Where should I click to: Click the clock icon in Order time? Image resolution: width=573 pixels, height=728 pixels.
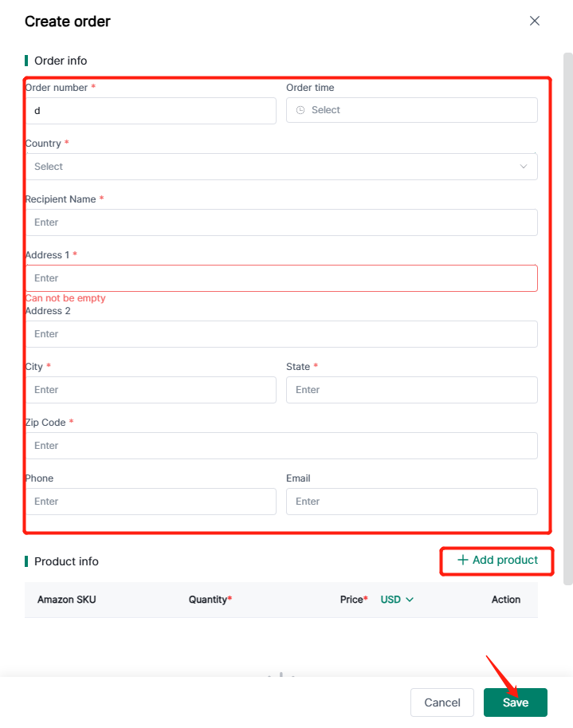(x=300, y=110)
